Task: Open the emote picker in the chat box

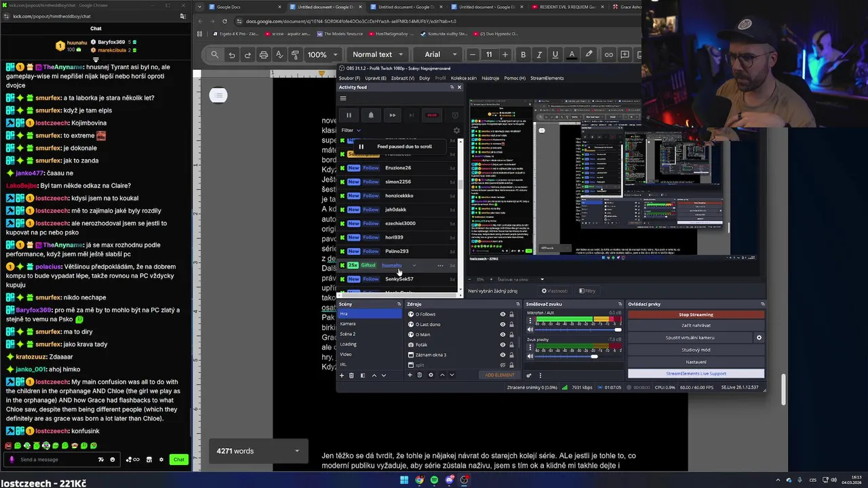Action: tap(113, 460)
